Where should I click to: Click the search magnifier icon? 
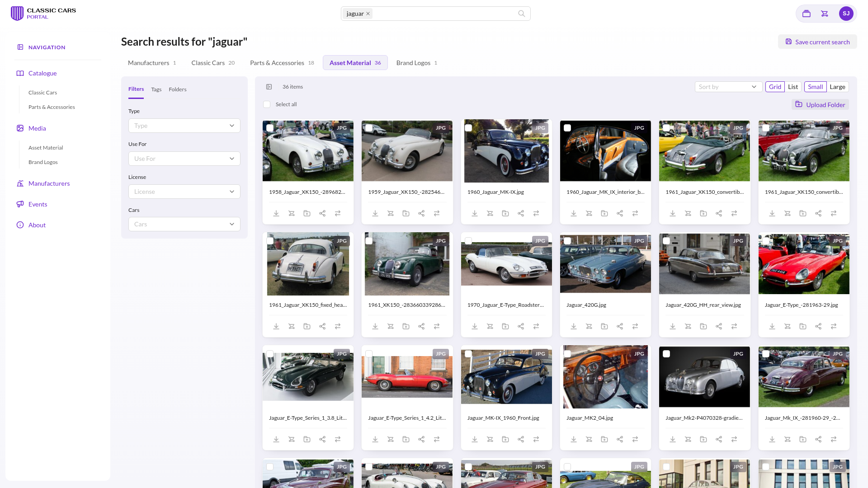pos(522,14)
